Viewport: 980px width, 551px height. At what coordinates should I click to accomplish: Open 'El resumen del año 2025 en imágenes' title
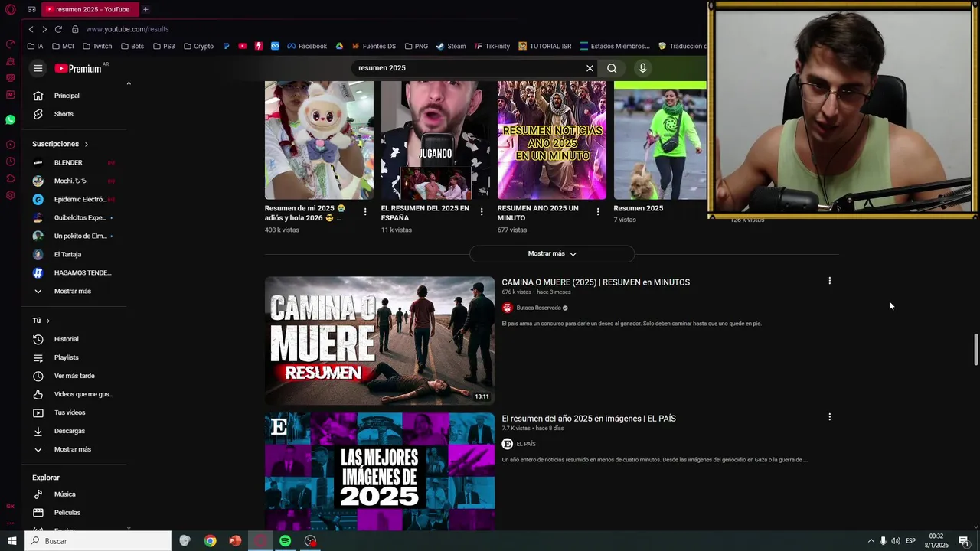(x=589, y=419)
